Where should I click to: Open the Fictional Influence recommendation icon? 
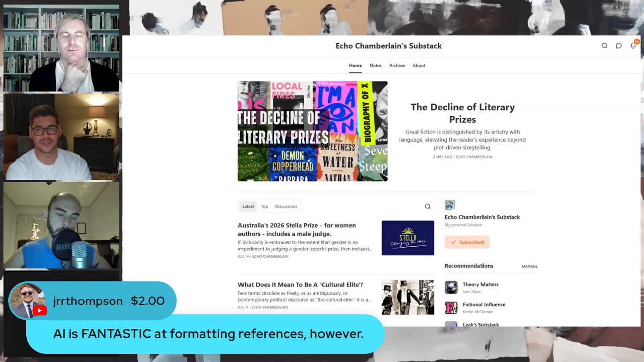pyautogui.click(x=451, y=307)
